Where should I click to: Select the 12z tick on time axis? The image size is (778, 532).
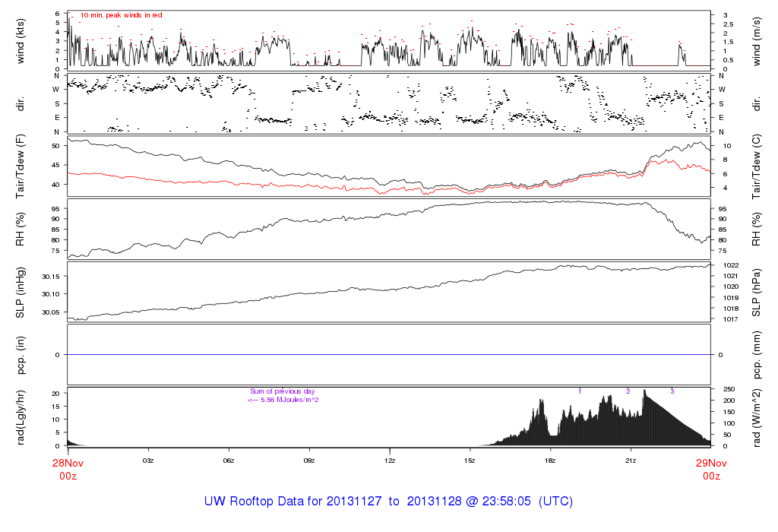(x=390, y=461)
